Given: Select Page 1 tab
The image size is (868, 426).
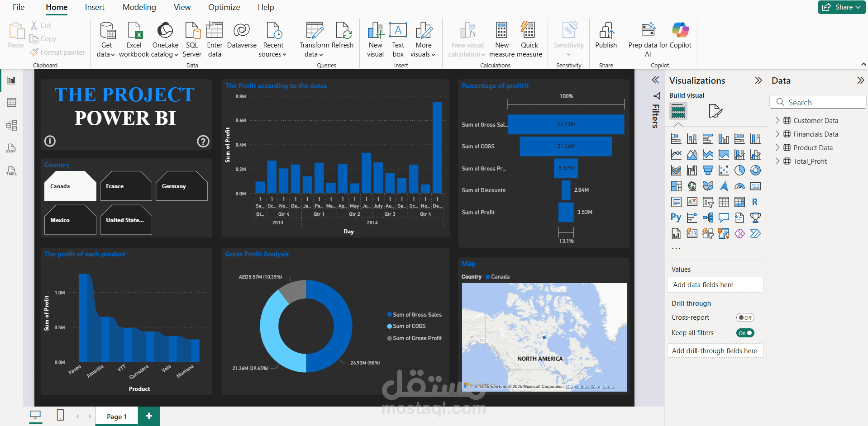Looking at the screenshot, I should (116, 417).
